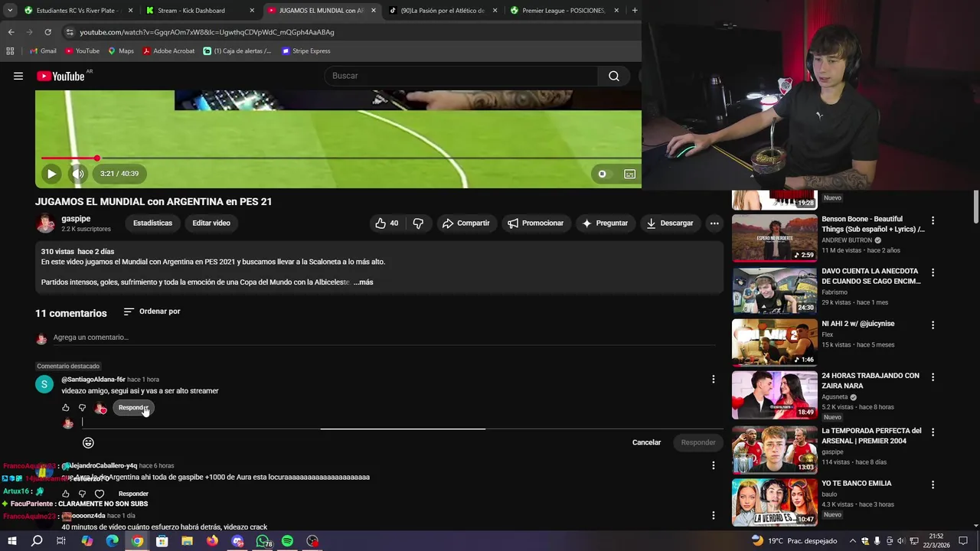Open menu for Benson Boone video
Screen dimensions: 980x551
[x=933, y=220]
